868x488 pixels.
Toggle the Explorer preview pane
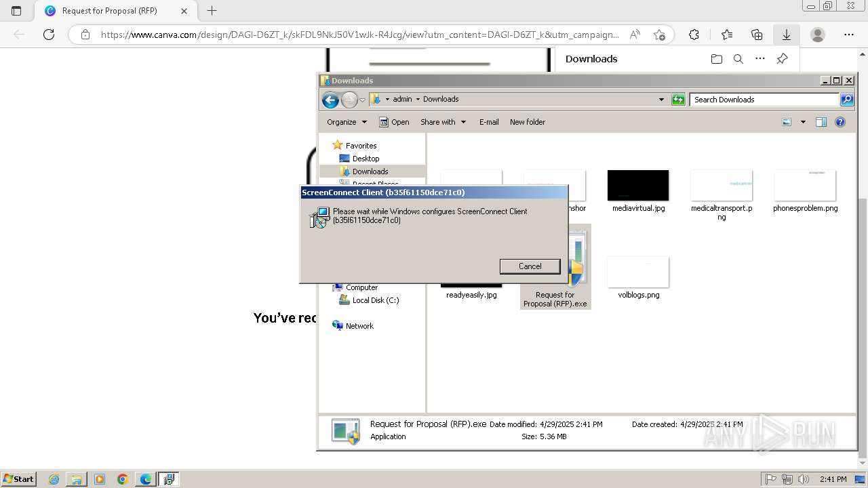coord(821,122)
